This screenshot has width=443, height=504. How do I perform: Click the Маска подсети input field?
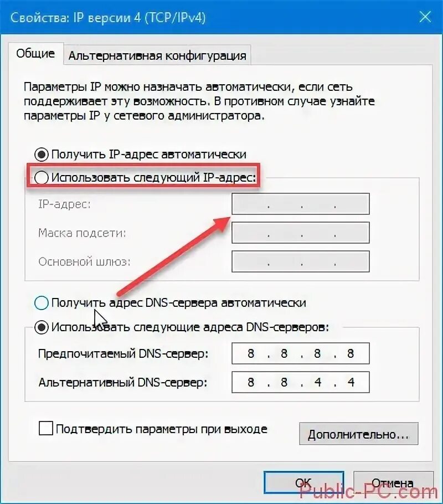click(301, 233)
